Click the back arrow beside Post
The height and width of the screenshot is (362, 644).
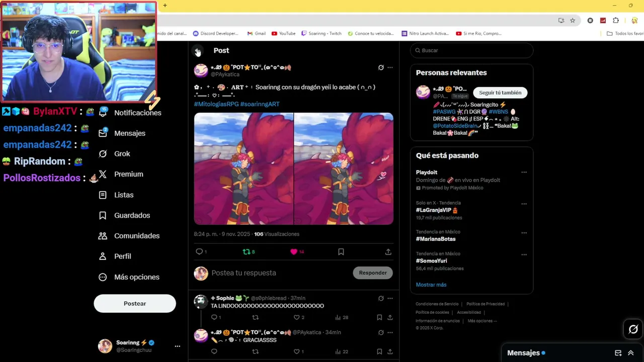point(198,51)
